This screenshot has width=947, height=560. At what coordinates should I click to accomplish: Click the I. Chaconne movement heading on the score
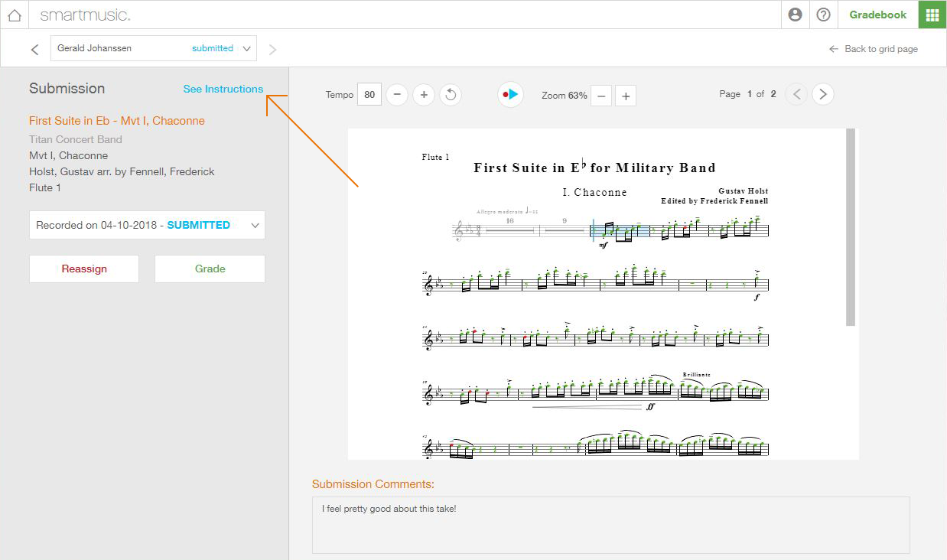click(594, 192)
